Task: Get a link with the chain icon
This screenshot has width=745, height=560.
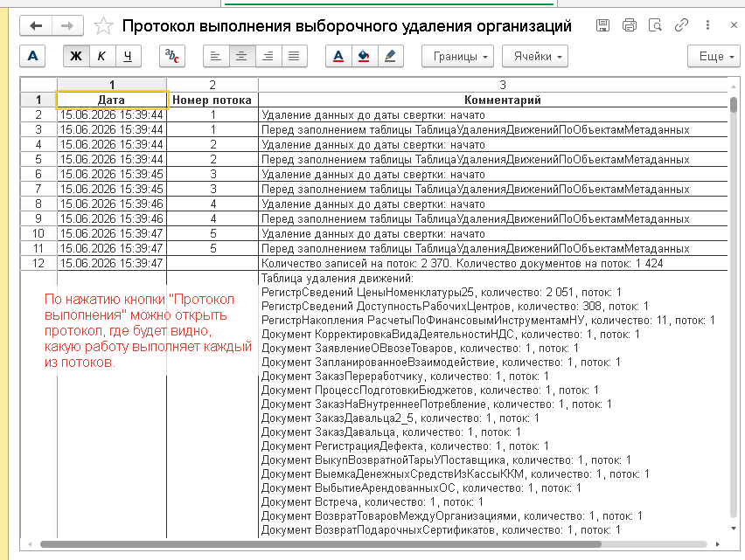Action: [x=681, y=25]
